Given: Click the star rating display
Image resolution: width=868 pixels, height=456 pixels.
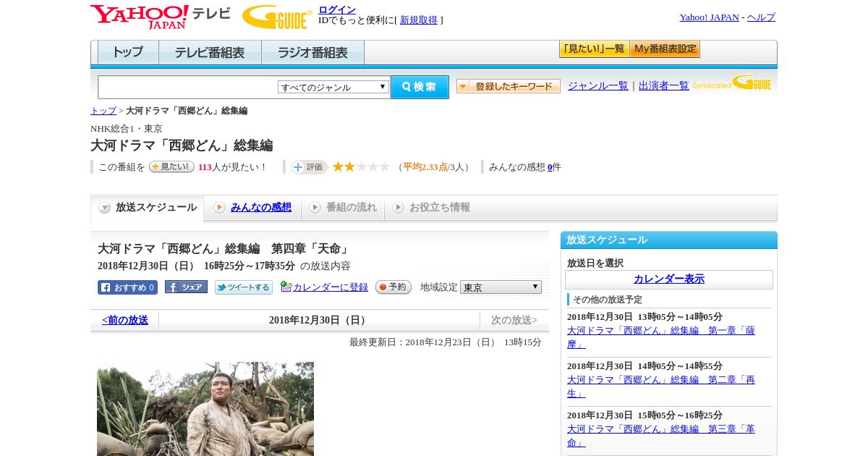Looking at the screenshot, I should (x=361, y=166).
